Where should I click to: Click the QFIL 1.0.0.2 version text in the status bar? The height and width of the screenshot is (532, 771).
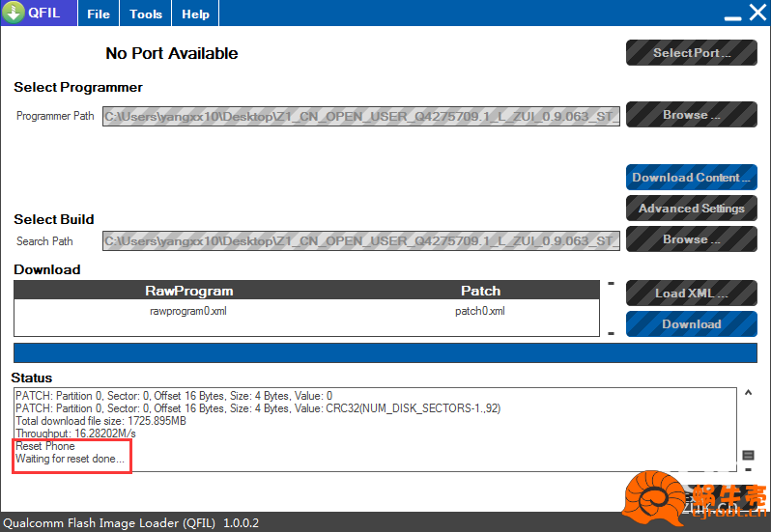130,523
